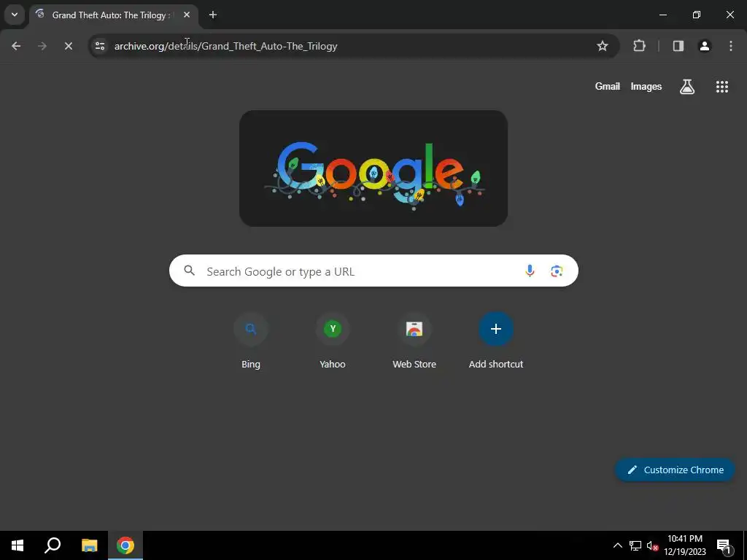Toggle the Chrome side panel
This screenshot has width=747, height=560.
(678, 46)
